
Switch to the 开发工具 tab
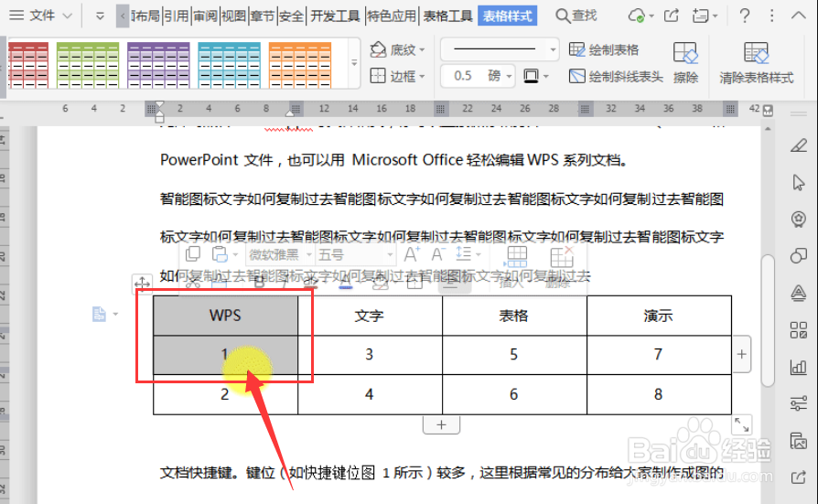tap(336, 16)
